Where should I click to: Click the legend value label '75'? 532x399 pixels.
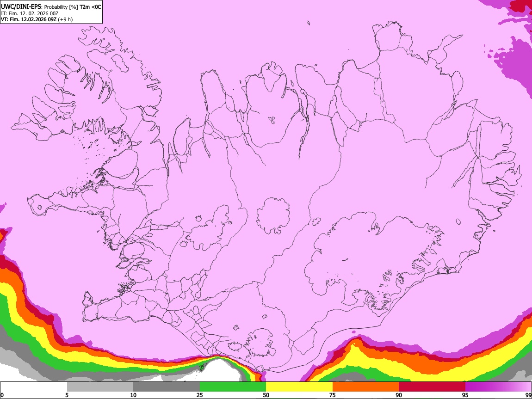click(x=333, y=395)
